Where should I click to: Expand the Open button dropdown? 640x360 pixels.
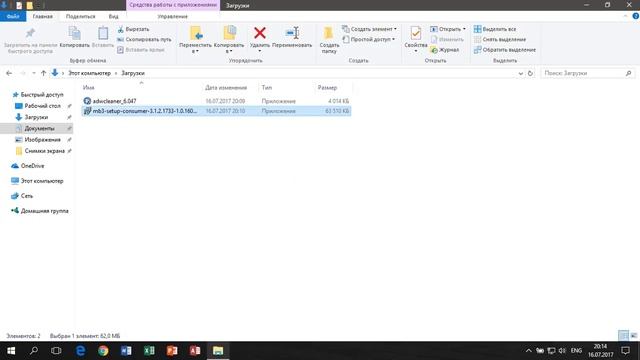coord(464,29)
